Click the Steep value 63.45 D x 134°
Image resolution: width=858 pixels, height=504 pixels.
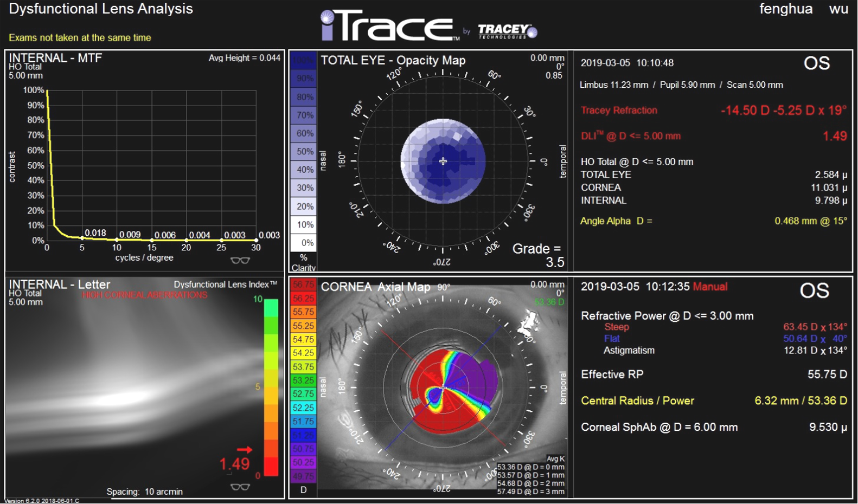(x=815, y=327)
